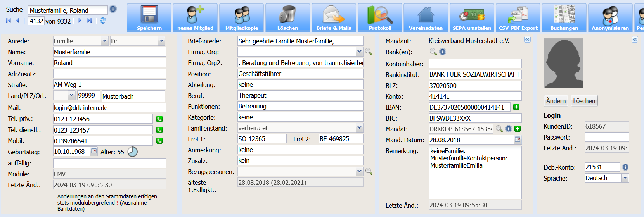Collapse the bank panel with double-arrow
Image resolution: width=644 pixels, height=217 pixels.
527,40
